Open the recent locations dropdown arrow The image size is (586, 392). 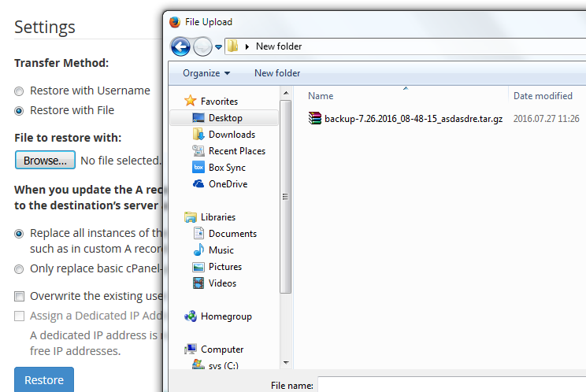click(219, 47)
